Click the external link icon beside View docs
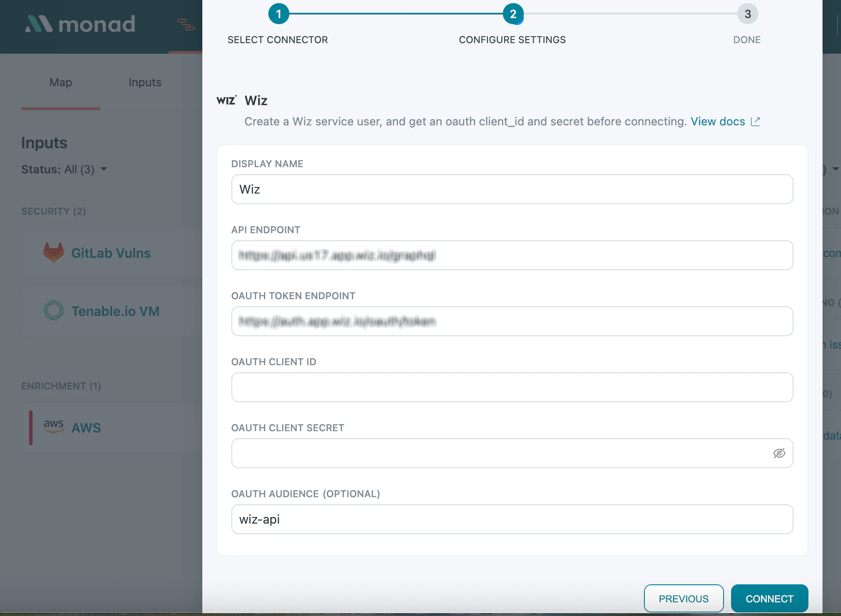The height and width of the screenshot is (616, 841). 755,122
